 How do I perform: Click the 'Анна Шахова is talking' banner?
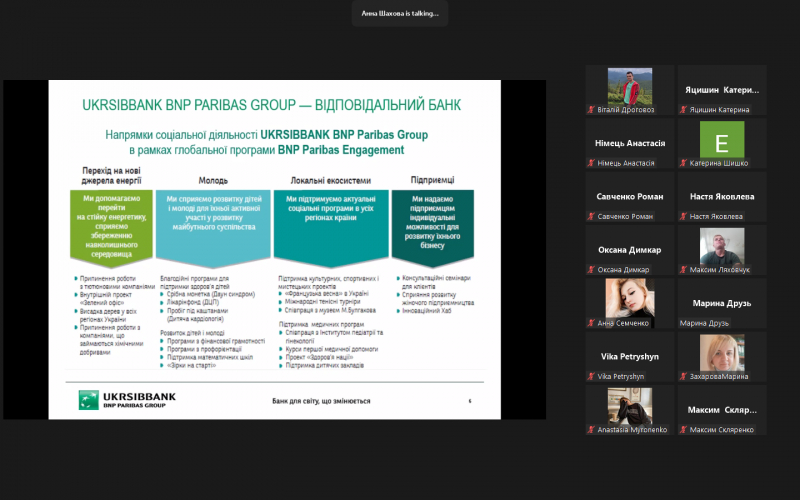[x=400, y=14]
